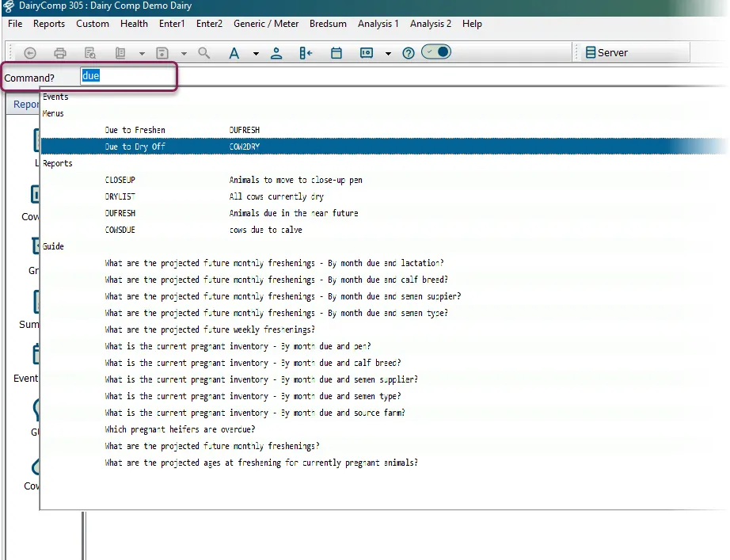730x560 pixels.
Task: Choose the COWSDUE report suggestion
Action: (x=383, y=230)
